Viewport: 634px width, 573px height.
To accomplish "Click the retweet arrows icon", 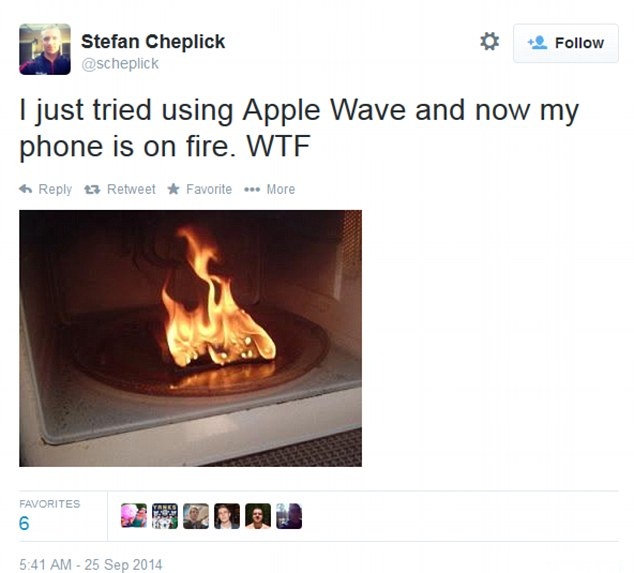I will point(92,189).
